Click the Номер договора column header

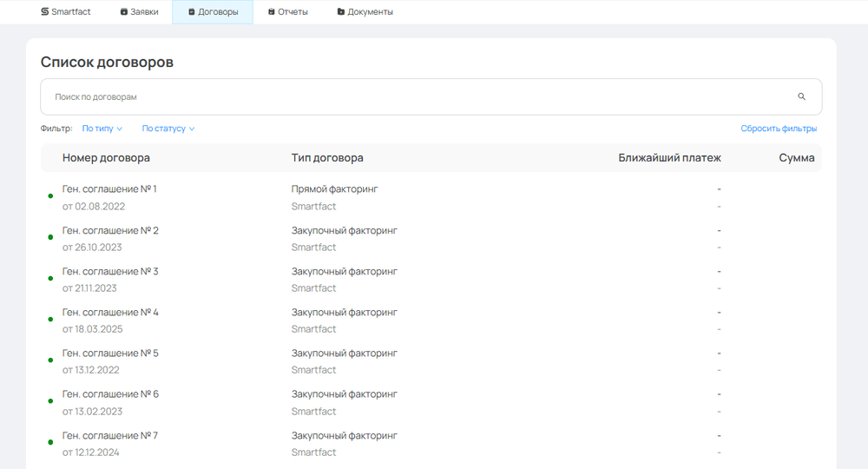(106, 158)
